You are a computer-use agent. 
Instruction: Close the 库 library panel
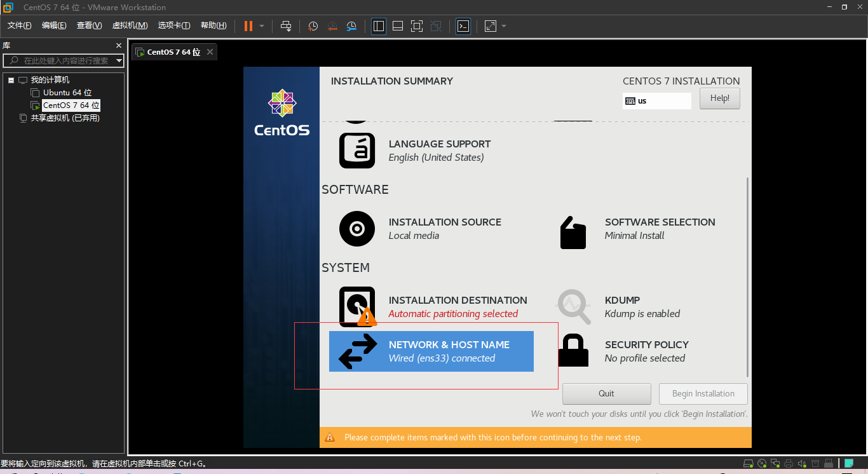(119, 46)
